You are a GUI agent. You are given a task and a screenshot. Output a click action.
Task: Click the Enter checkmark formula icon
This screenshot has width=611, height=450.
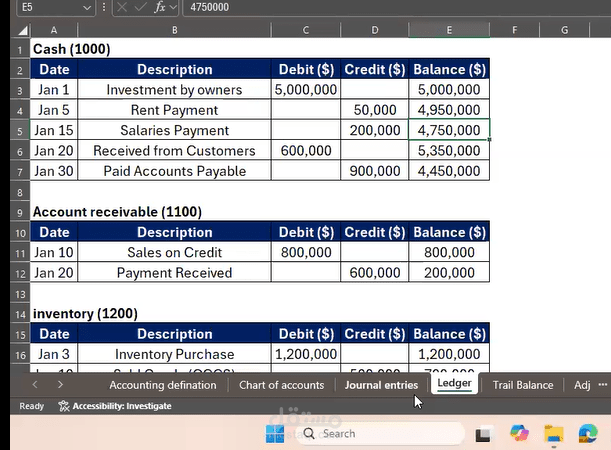point(140,7)
